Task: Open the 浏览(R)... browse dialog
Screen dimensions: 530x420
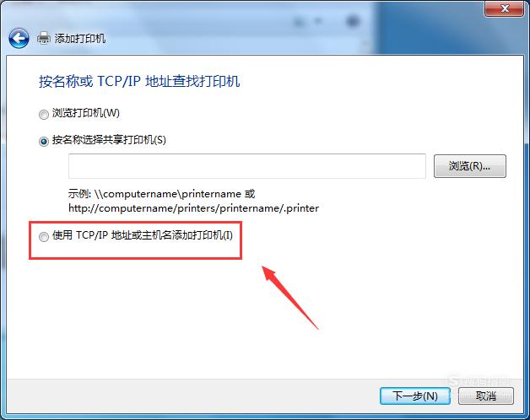Action: click(470, 166)
